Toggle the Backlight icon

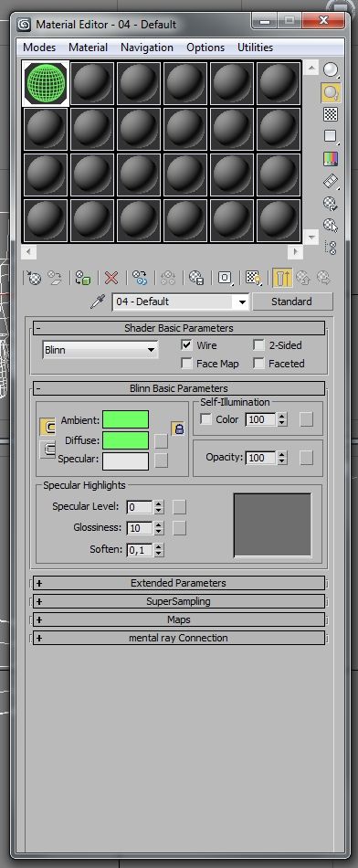coord(331,92)
